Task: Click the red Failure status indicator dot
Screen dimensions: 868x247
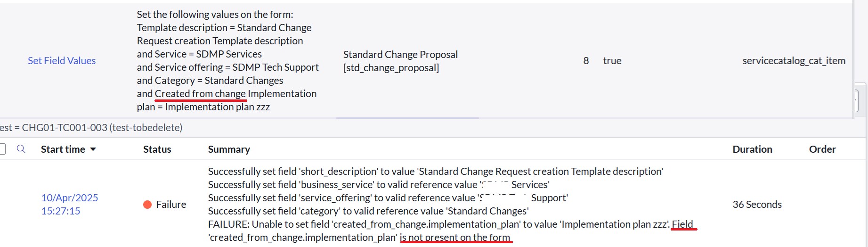Action: [147, 204]
